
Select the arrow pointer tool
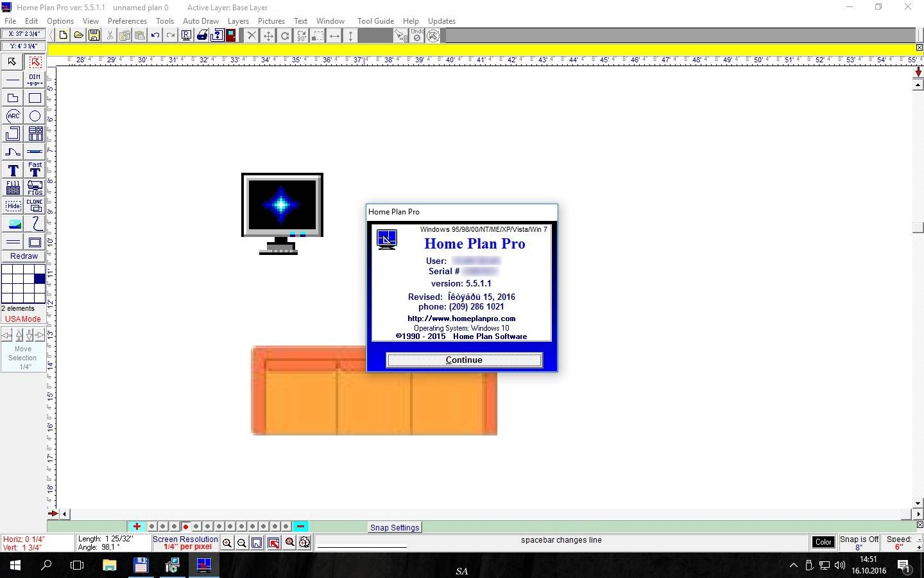pos(12,62)
